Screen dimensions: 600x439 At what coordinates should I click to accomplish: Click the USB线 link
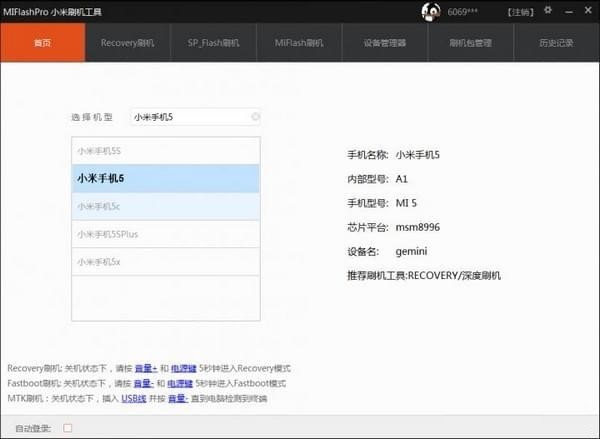coord(134,399)
